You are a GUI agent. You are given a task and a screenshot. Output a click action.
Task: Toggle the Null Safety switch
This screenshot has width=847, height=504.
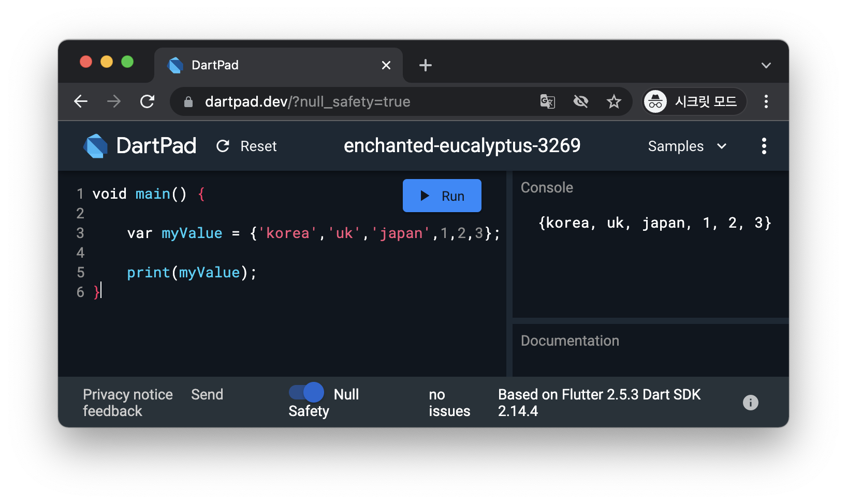[x=306, y=392]
